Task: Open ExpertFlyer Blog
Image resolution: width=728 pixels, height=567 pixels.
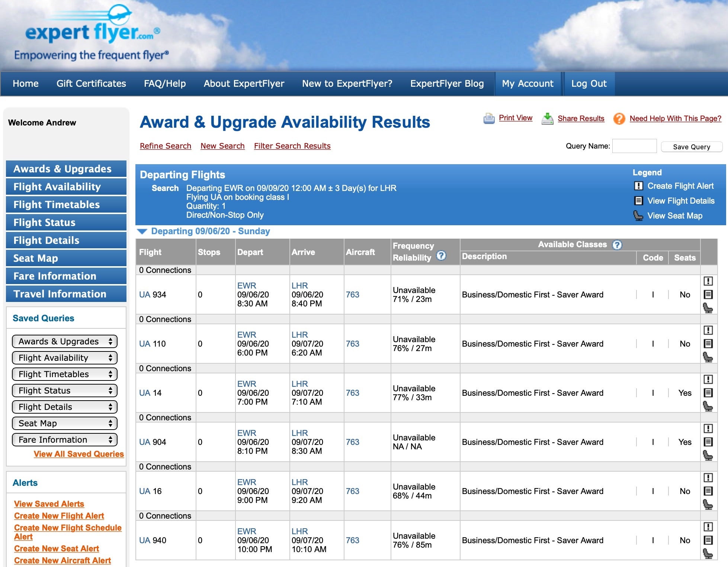Action: (447, 83)
